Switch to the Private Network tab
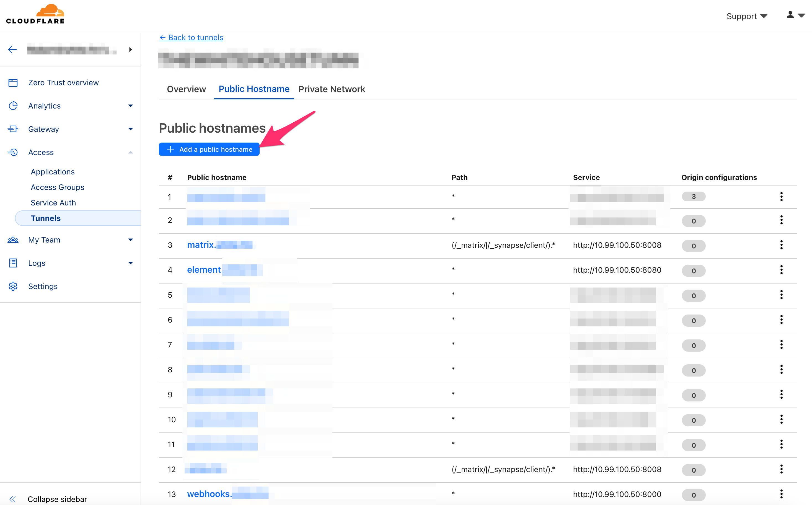 [332, 89]
